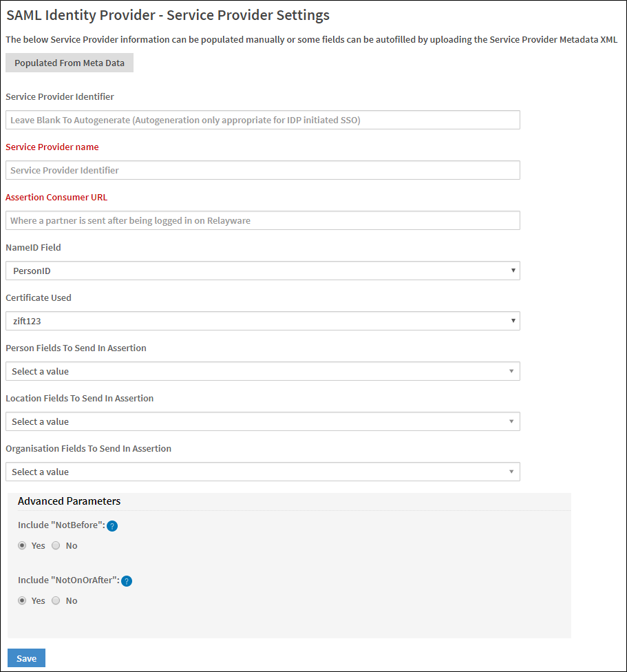This screenshot has width=627, height=672.
Task: Select Yes for Include "NotBefore"
Action: tap(21, 545)
